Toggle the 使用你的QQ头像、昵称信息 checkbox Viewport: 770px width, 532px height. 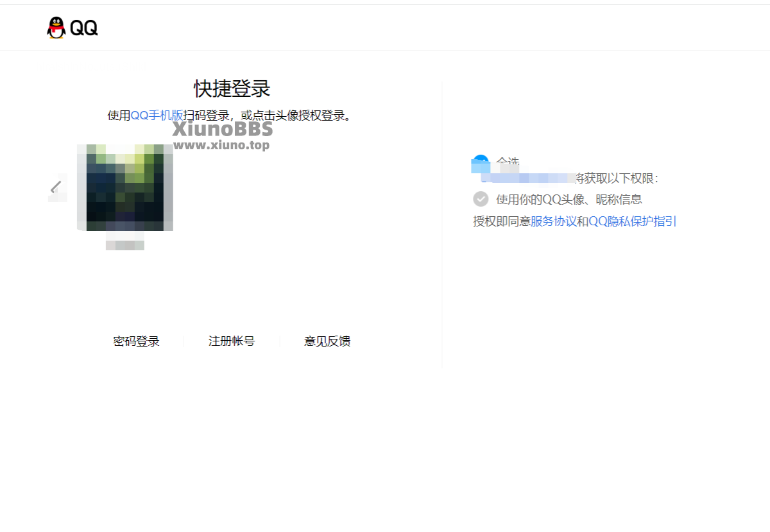[481, 199]
